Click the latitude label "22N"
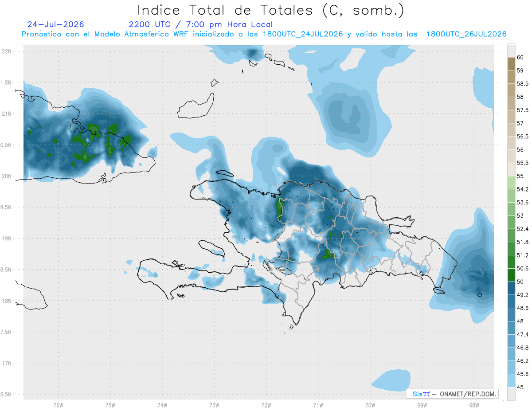Viewport: 532px width, 411px height. click(x=8, y=51)
